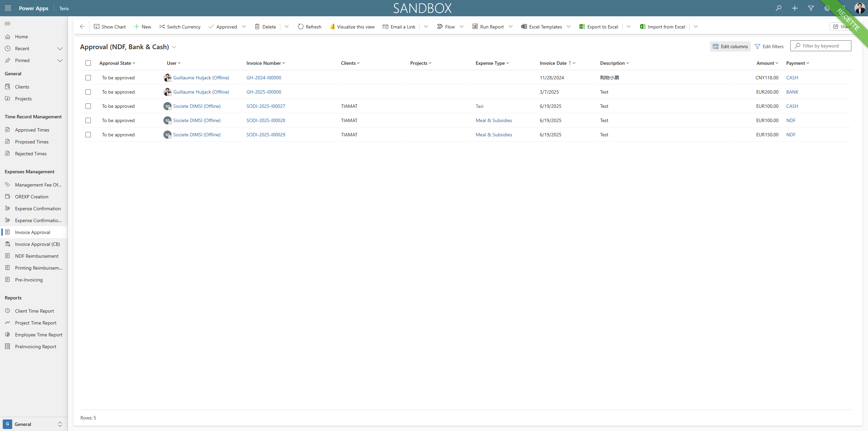Click the TIAMAT client cell on SODI-2025-I00027 row

(x=349, y=106)
